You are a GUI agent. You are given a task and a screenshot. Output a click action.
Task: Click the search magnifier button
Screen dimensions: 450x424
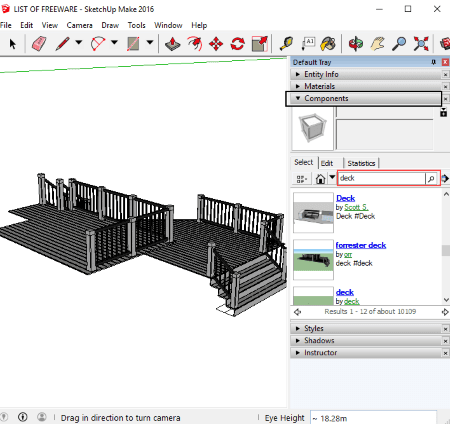coord(431,179)
